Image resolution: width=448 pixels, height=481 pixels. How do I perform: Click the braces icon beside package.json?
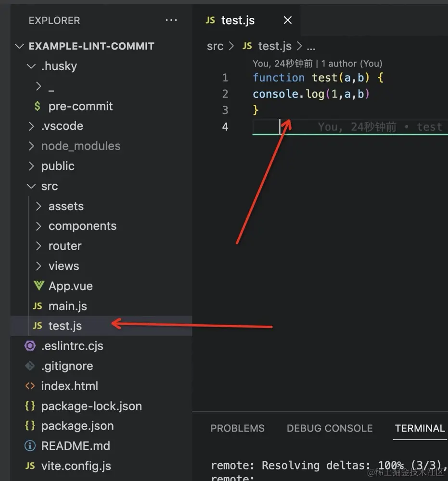tap(30, 426)
